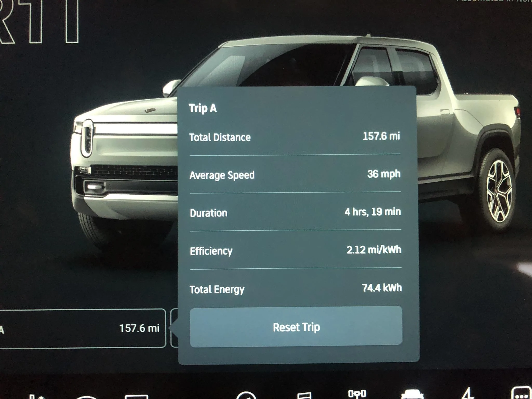Image resolution: width=532 pixels, height=399 pixels.
Task: Tap the Total Energy label
Action: click(217, 290)
